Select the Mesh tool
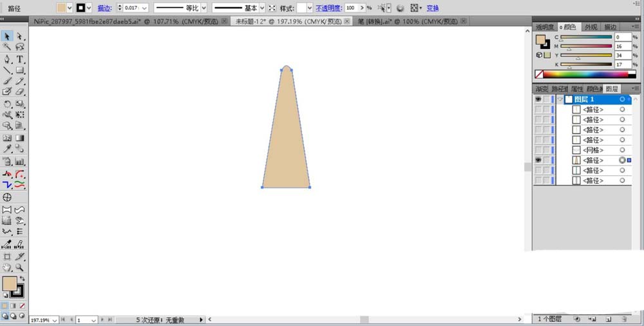644x326 pixels. click(7, 138)
